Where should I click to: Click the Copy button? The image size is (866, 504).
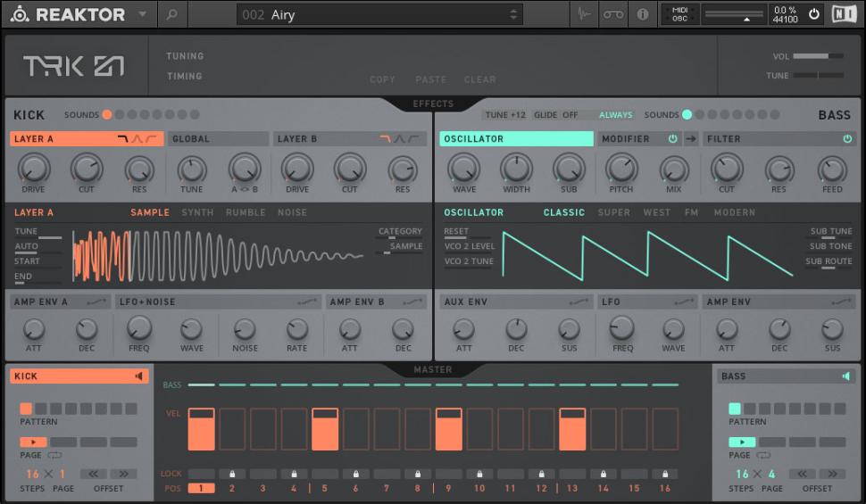[x=382, y=79]
